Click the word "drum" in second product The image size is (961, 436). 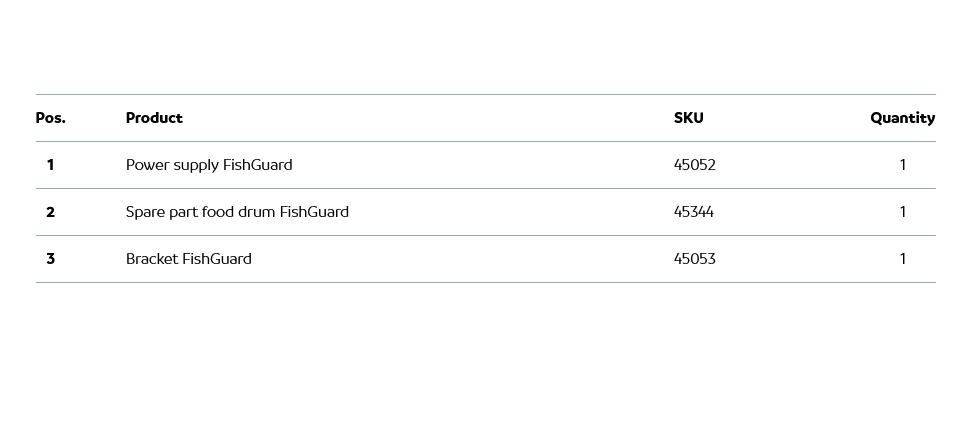coord(256,212)
